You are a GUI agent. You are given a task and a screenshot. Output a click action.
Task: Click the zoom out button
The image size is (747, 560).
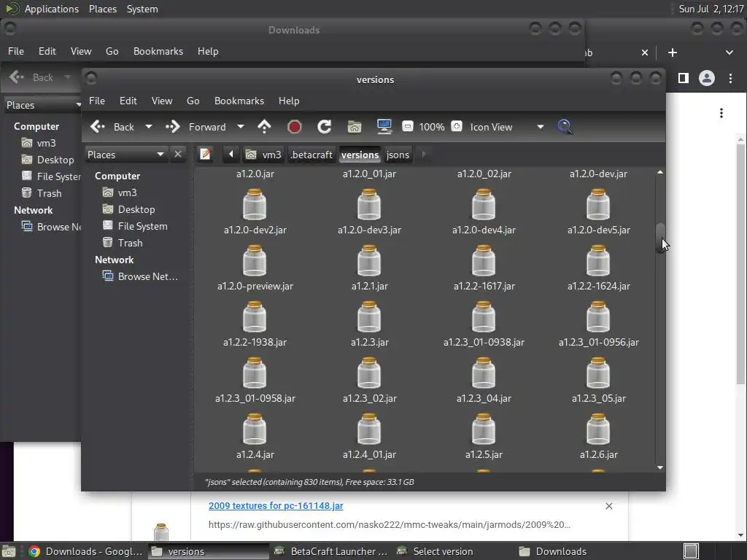coord(407,126)
